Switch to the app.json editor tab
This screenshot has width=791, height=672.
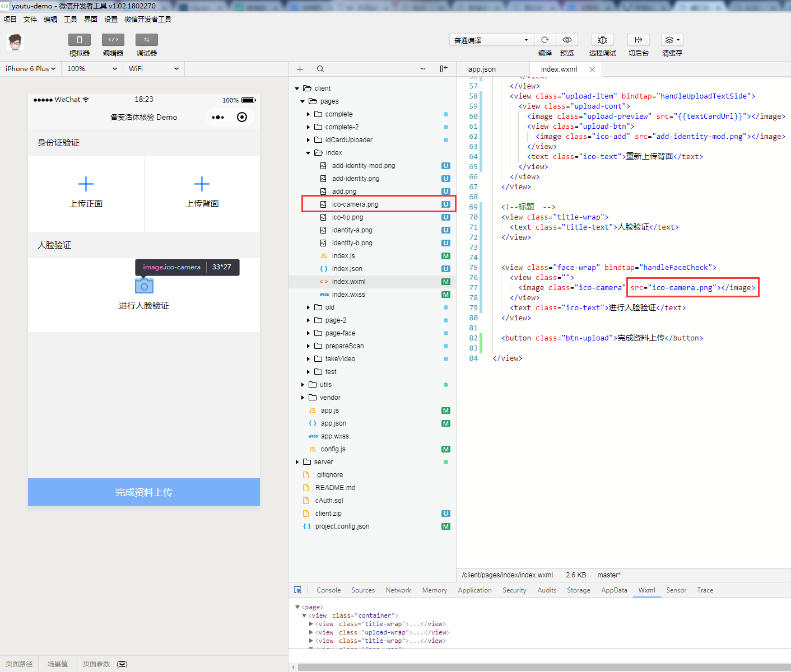482,69
